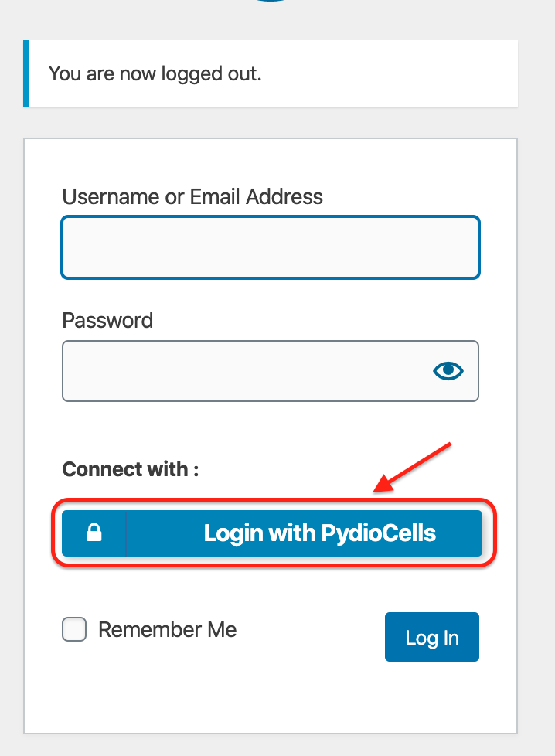The image size is (555, 756).
Task: Click the You are now logged out notice
Action: tap(271, 73)
